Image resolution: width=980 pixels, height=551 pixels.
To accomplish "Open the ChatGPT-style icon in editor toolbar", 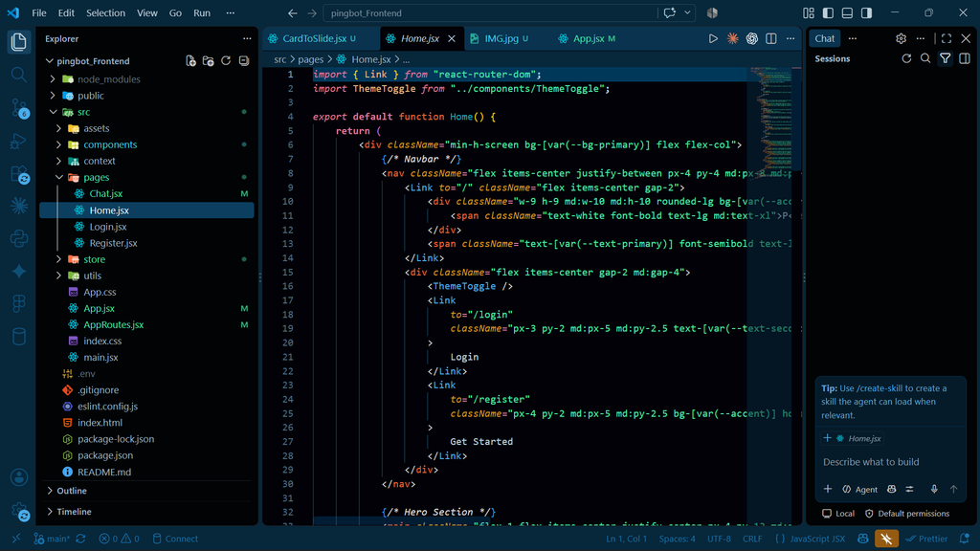I will click(x=752, y=38).
